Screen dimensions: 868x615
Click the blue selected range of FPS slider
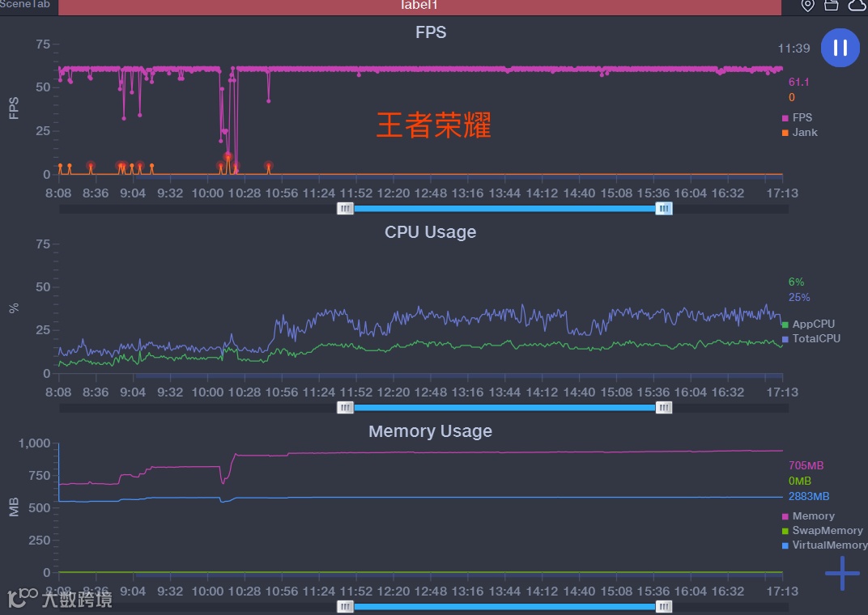click(504, 209)
